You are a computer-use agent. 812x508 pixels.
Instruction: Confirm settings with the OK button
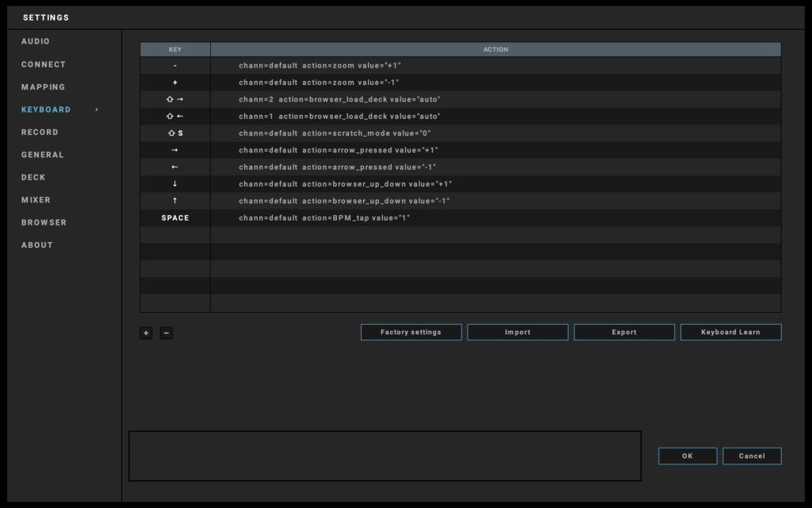click(688, 456)
